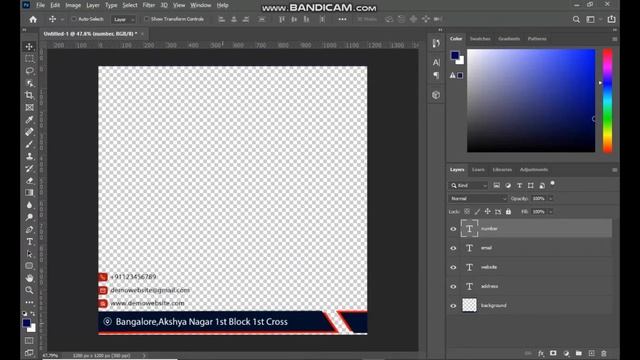Select the Lasso tool
Screen dimensions: 640x360
click(29, 71)
